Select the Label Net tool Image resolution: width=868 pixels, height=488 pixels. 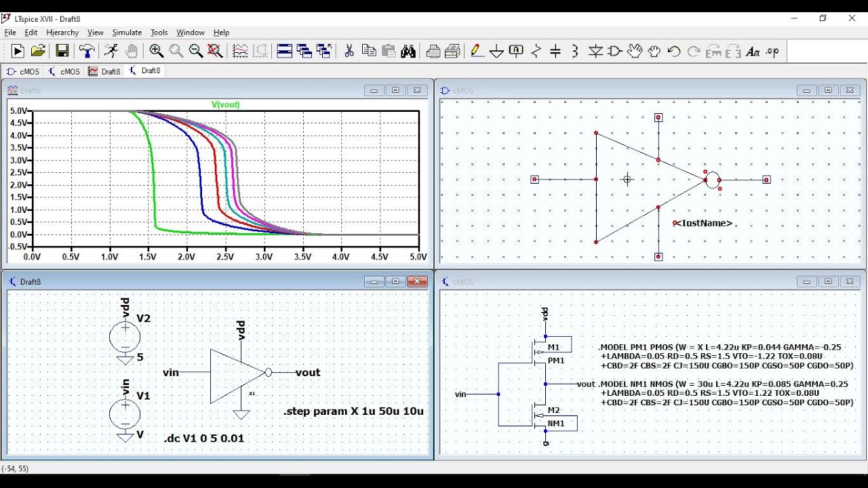[x=516, y=51]
